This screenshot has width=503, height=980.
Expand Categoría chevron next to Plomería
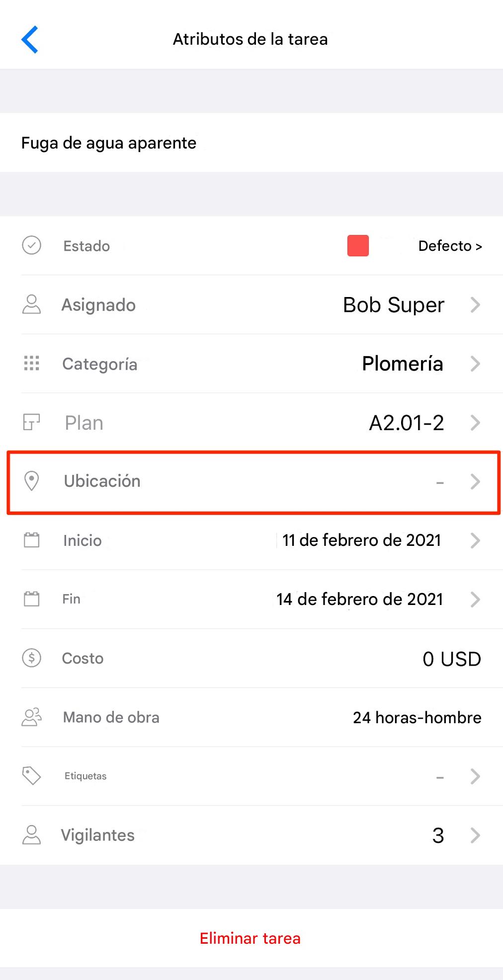pyautogui.click(x=475, y=364)
